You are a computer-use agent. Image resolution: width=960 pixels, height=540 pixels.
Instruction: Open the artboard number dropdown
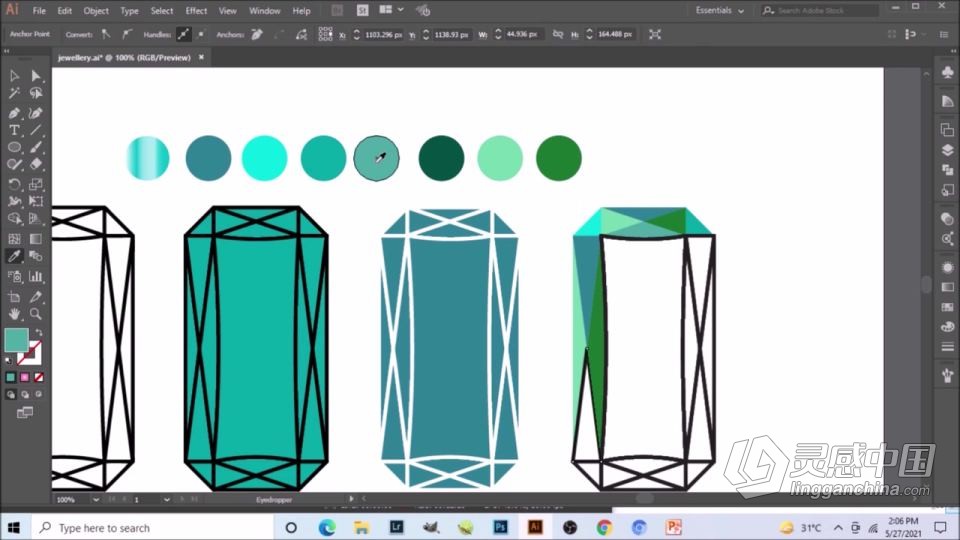(x=167, y=500)
